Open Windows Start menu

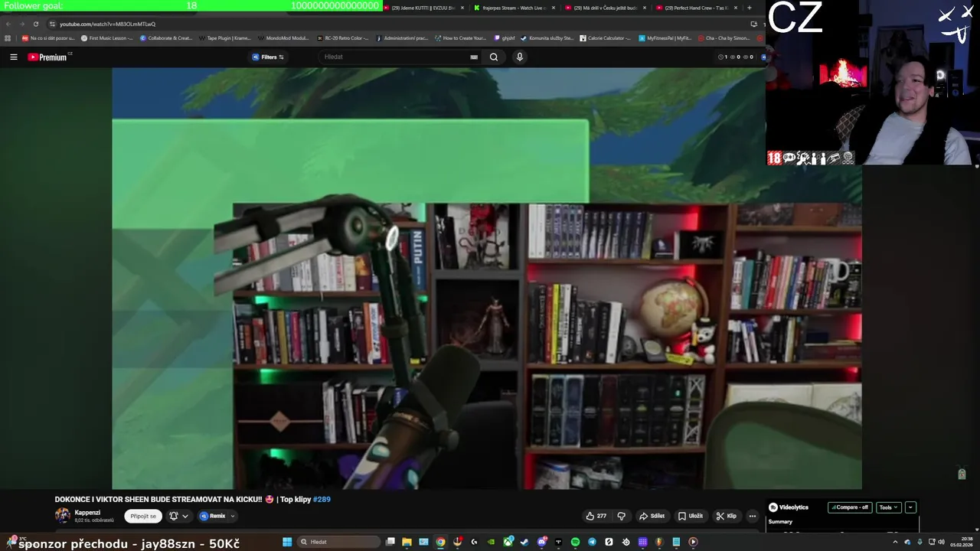pos(287,542)
